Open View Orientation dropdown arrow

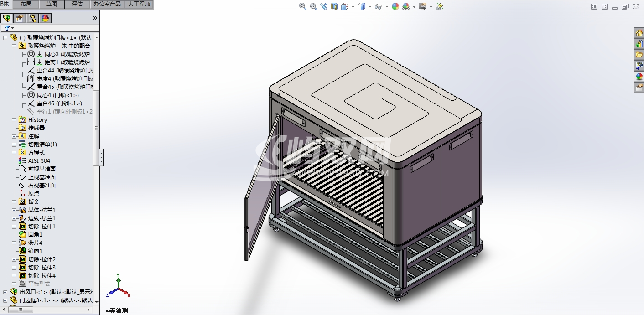coord(353,7)
